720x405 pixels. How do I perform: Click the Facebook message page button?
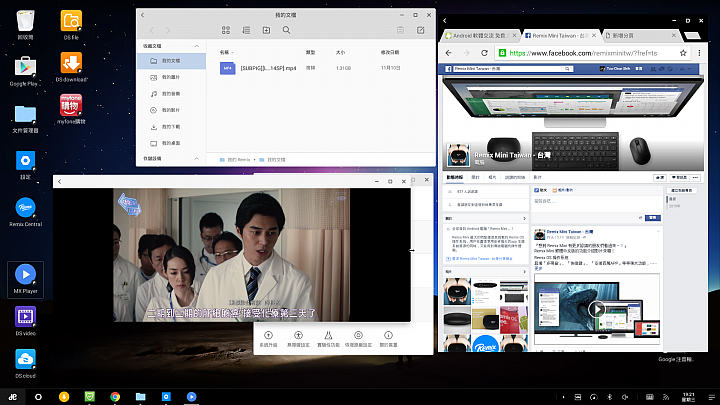click(680, 178)
